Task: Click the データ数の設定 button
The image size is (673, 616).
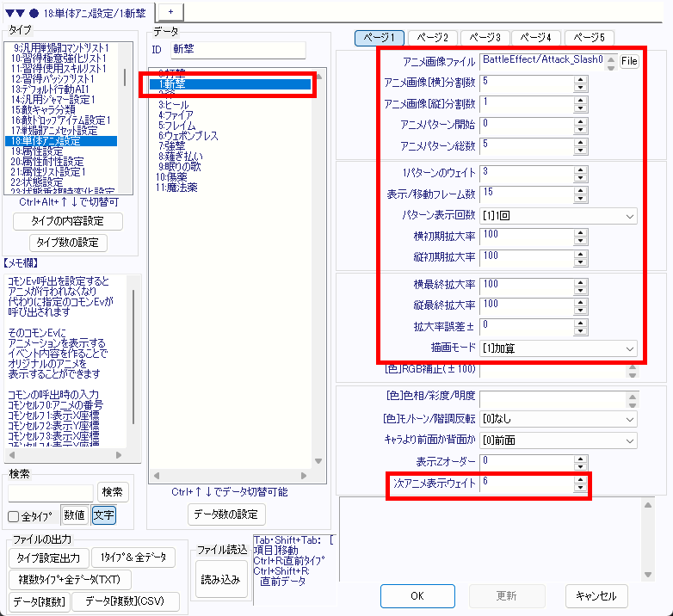Action: [223, 514]
